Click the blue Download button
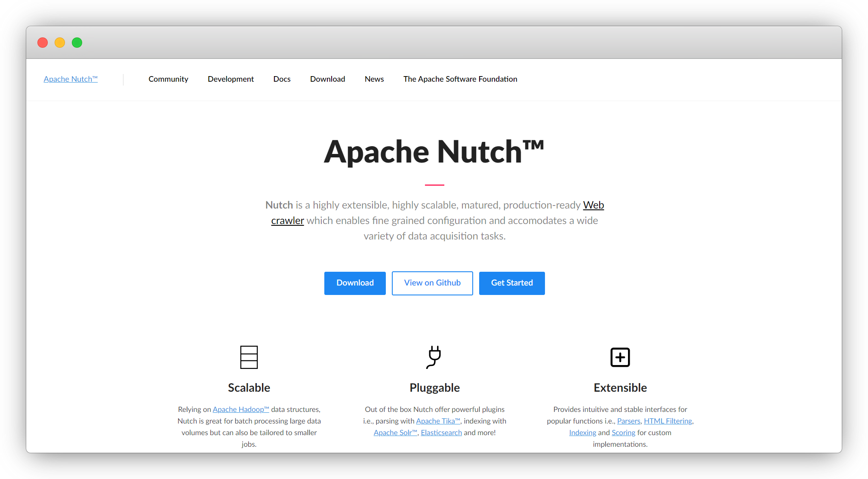This screenshot has height=479, width=868. tap(355, 283)
